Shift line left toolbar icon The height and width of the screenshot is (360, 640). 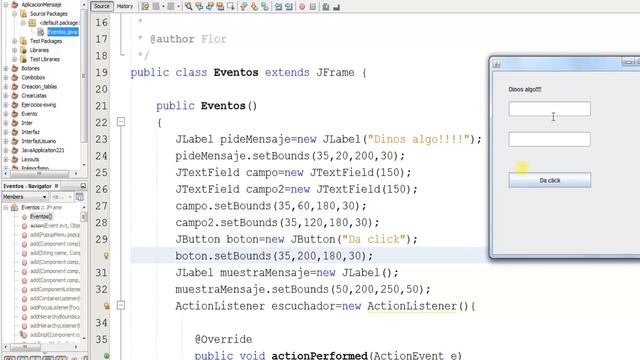278,7
